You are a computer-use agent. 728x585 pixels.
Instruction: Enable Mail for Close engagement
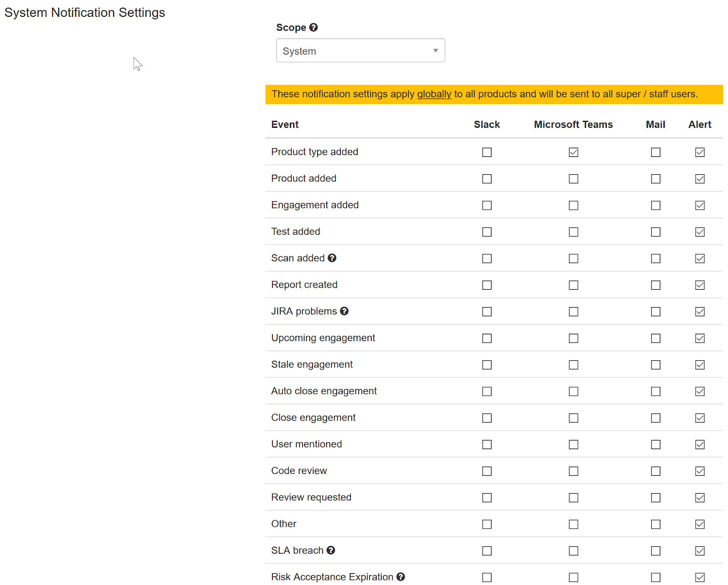(656, 418)
